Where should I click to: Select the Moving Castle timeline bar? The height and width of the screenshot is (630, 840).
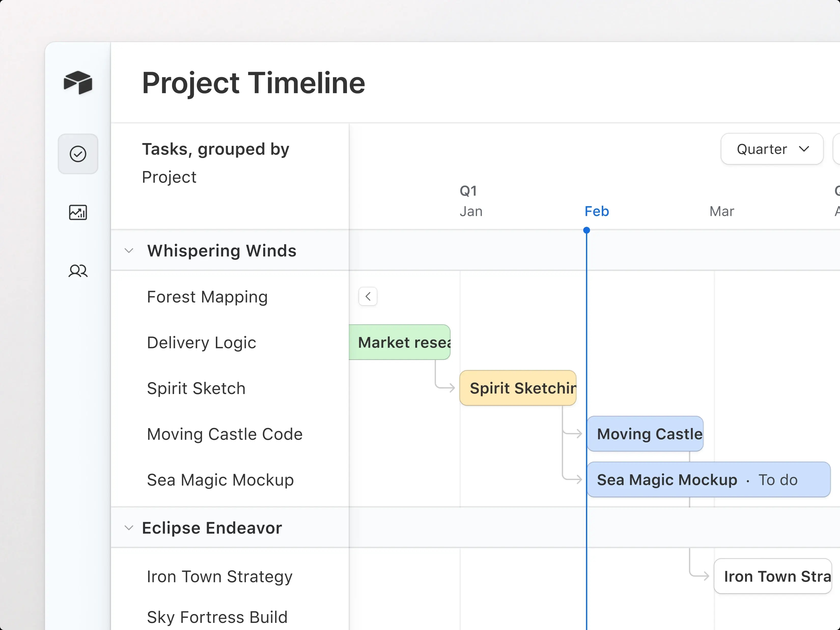645,434
